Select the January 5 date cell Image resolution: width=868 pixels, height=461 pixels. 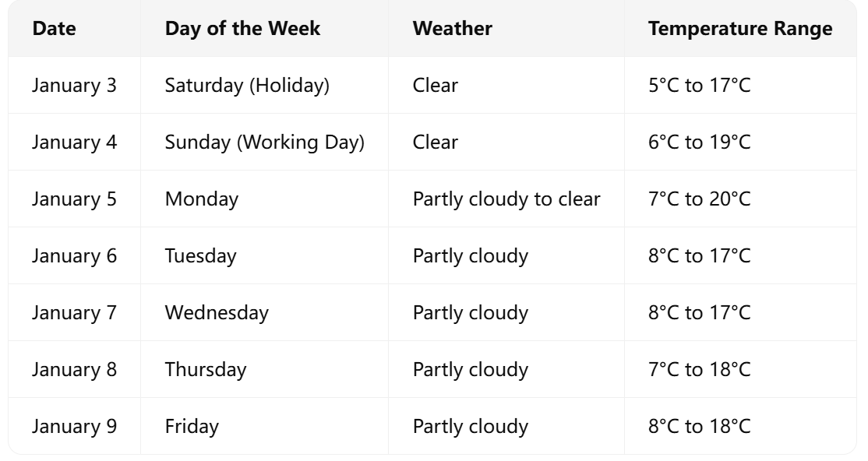[74, 199]
